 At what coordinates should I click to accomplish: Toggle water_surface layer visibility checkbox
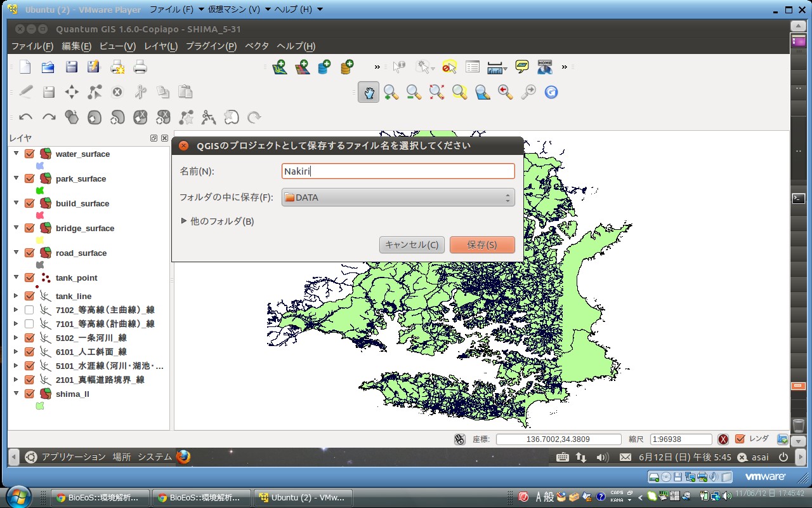click(29, 154)
